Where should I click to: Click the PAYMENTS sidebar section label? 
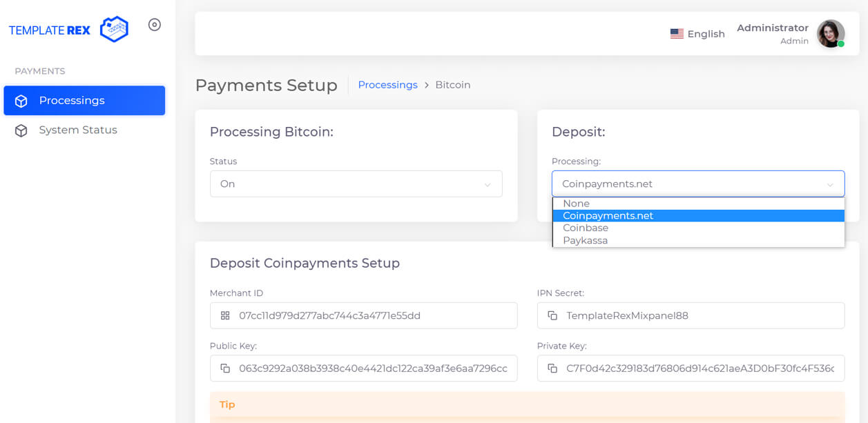click(40, 71)
